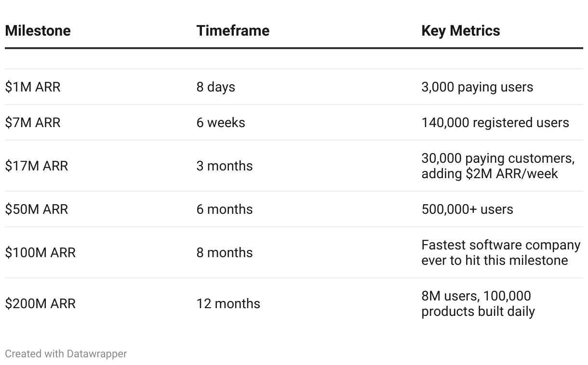Click the Key Metrics column header

[x=461, y=31]
